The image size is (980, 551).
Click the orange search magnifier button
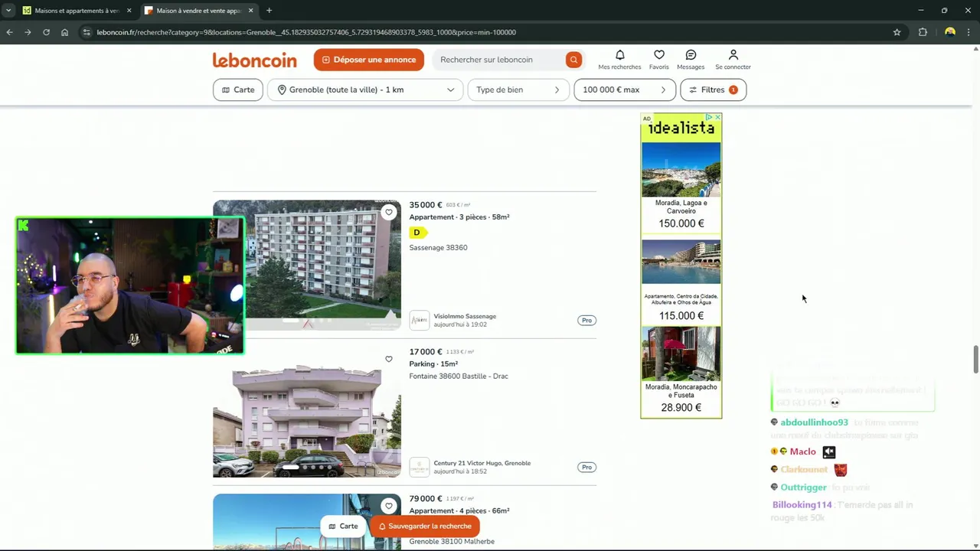573,60
